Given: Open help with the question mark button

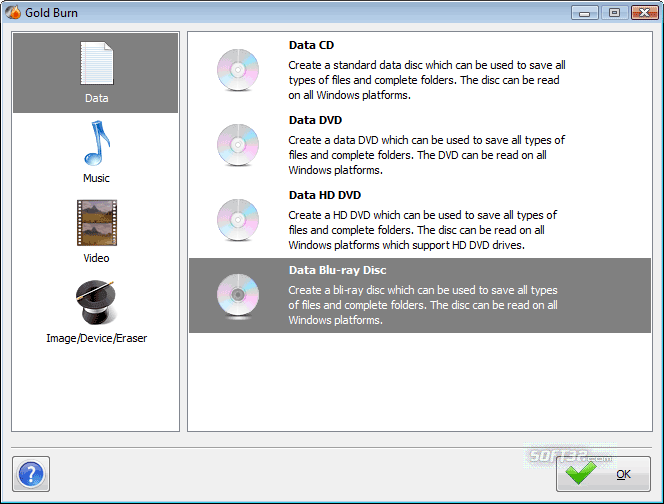Looking at the screenshot, I should [x=31, y=474].
